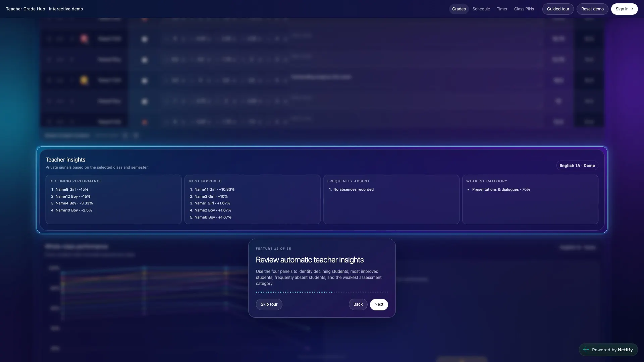
Task: Select Name6 Boy · +1.67% entry
Action: (213, 218)
